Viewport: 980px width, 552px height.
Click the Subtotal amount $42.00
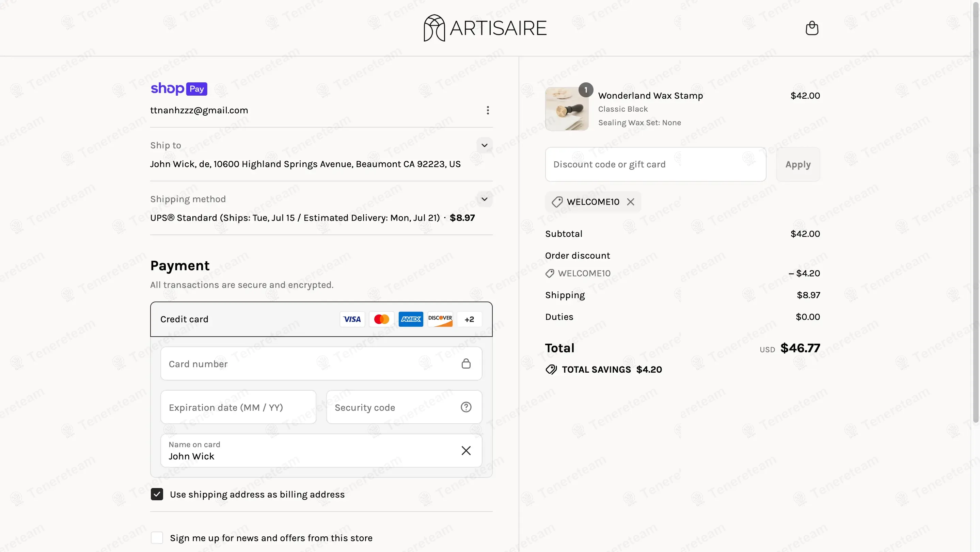click(x=805, y=234)
